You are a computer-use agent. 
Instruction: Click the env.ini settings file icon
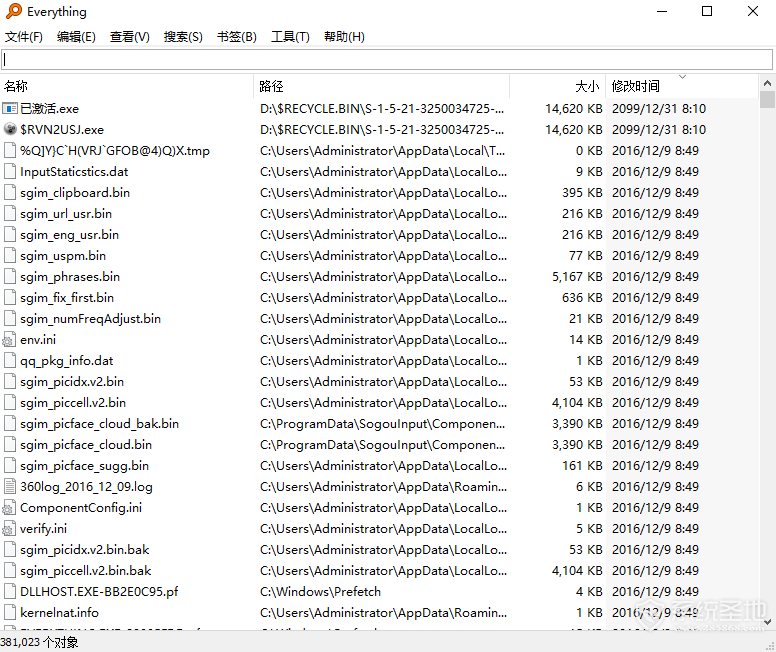pyautogui.click(x=9, y=340)
